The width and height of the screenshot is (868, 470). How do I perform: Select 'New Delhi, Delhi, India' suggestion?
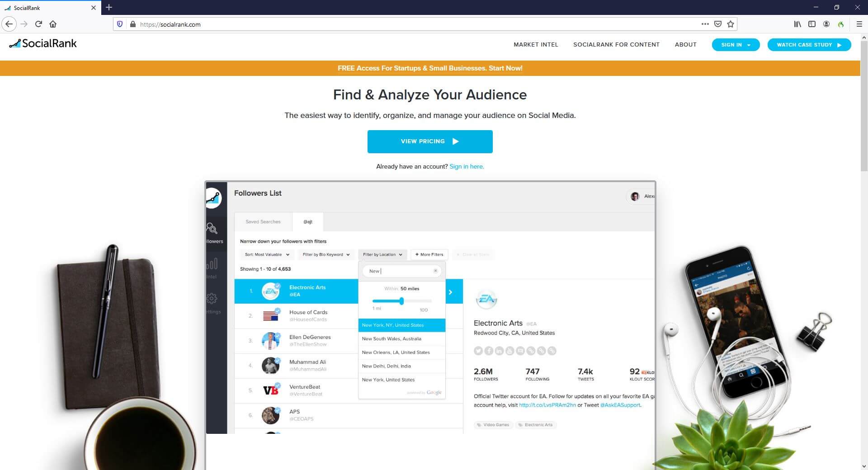[402, 366]
